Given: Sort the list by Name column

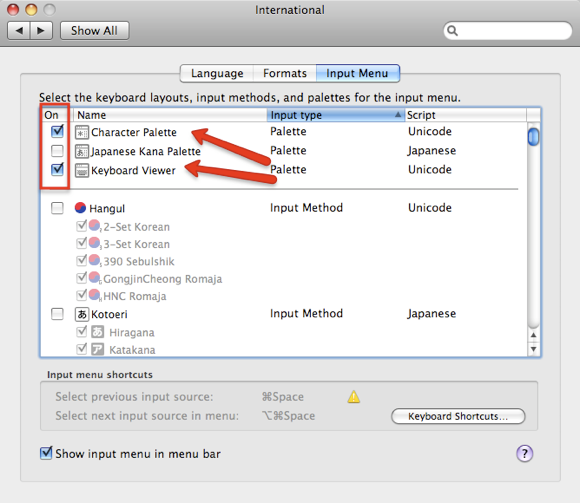Looking at the screenshot, I should pos(170,115).
